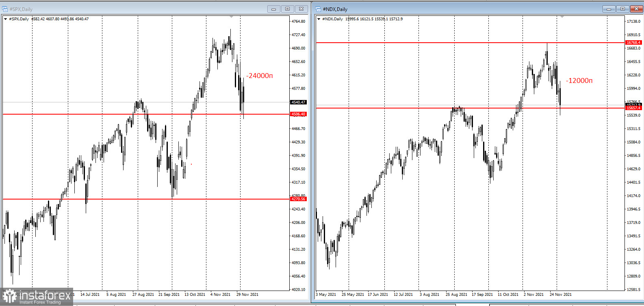Restore the #SPX,Daily chart window
644x306 pixels.
(x=287, y=9)
